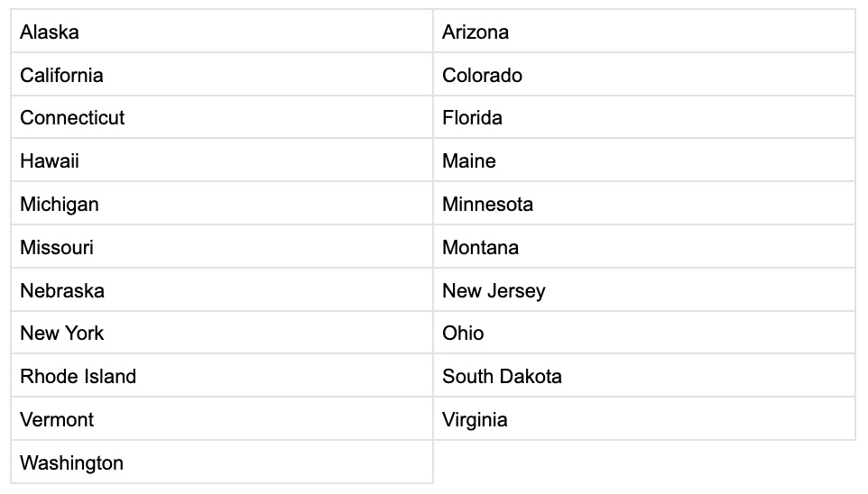
Task: Select the South Dakota cell
Action: tap(502, 377)
